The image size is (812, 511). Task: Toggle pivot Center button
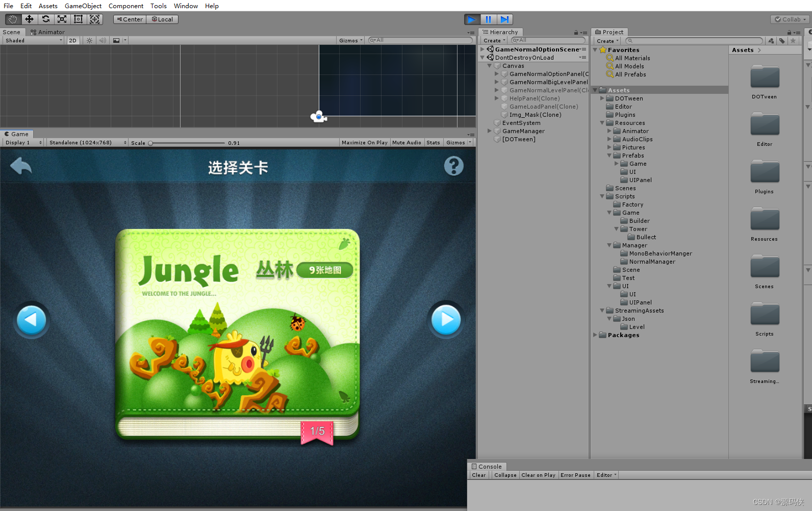click(130, 19)
